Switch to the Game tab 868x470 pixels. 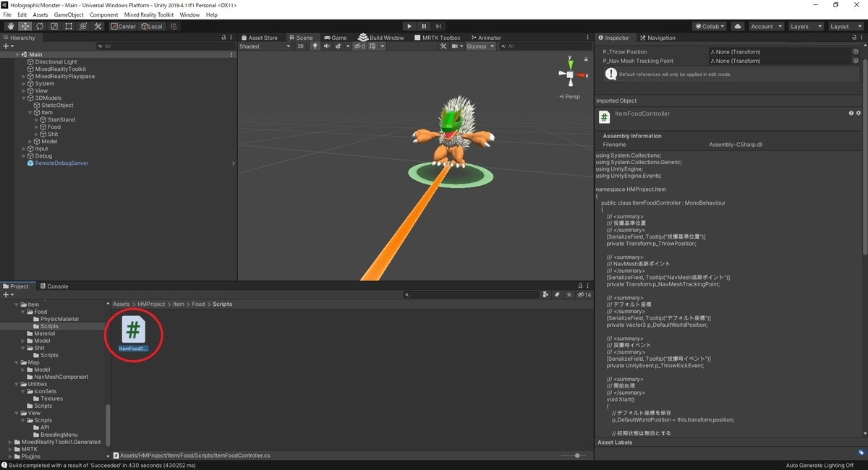336,38
